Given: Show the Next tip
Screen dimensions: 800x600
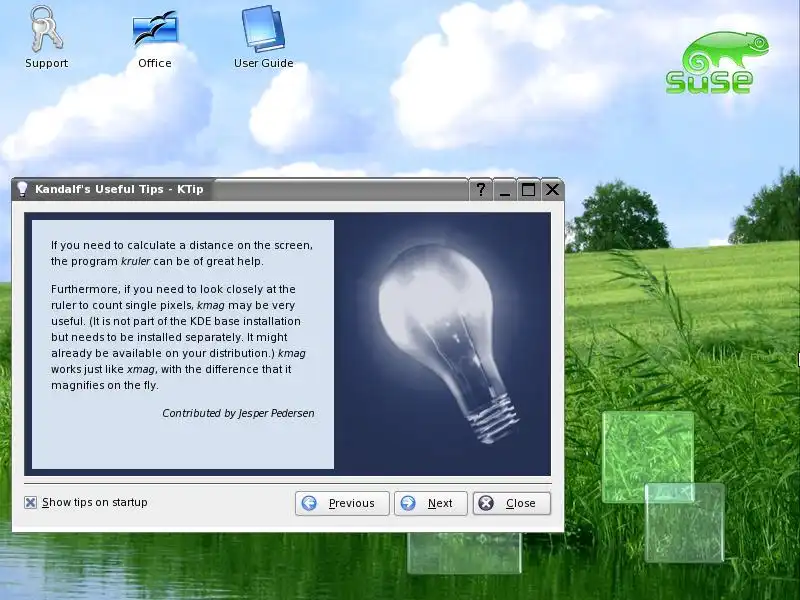Looking at the screenshot, I should click(431, 503).
